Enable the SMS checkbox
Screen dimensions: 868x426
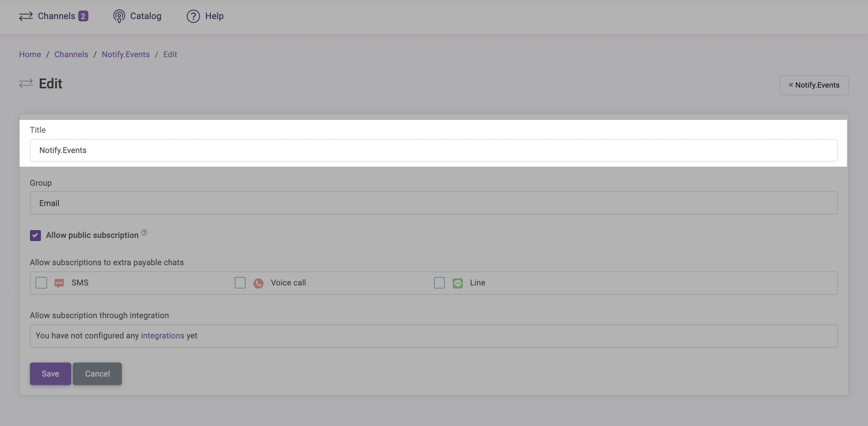[41, 283]
